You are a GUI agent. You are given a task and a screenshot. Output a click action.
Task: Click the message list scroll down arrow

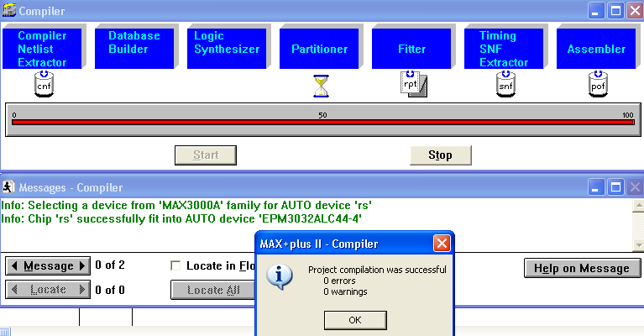click(639, 245)
